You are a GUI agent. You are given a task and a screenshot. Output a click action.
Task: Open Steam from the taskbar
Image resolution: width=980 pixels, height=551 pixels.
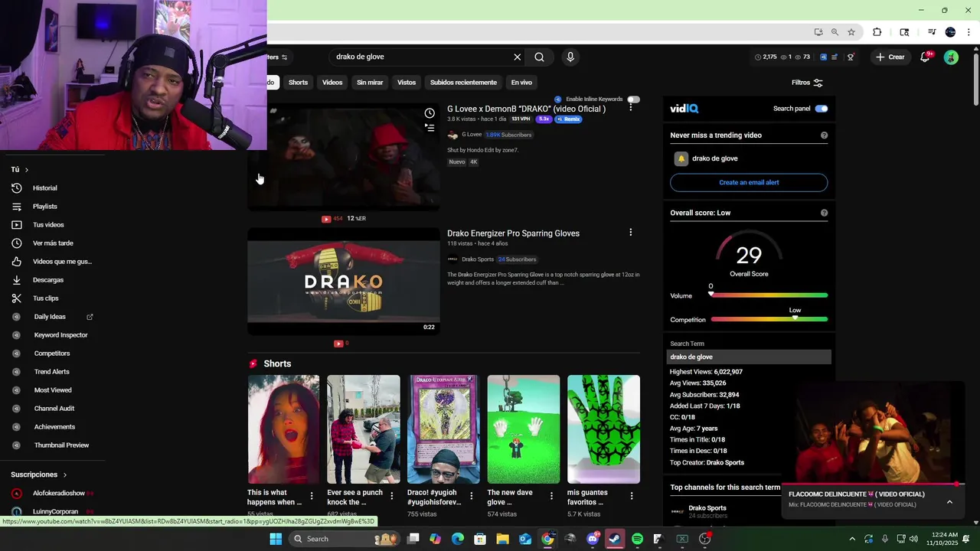click(614, 539)
